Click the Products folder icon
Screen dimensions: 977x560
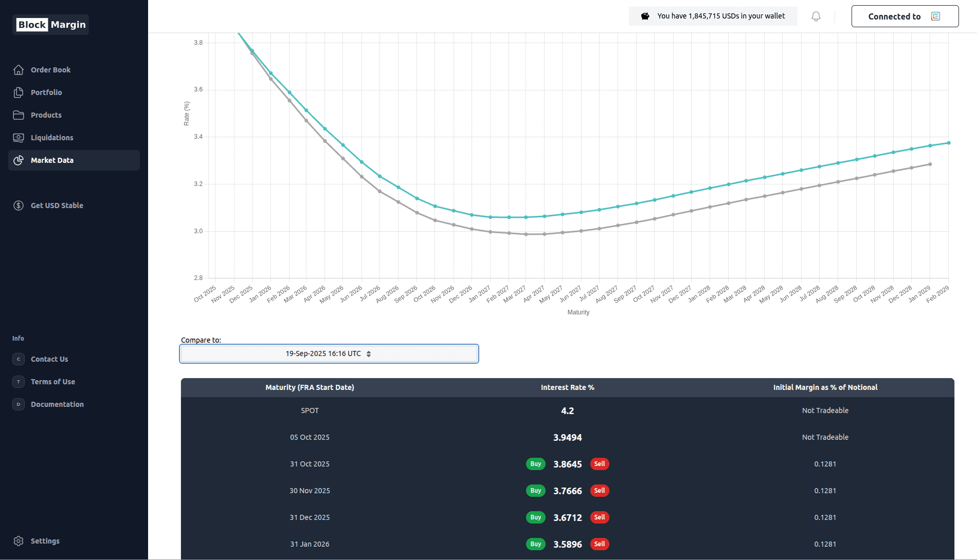[19, 115]
